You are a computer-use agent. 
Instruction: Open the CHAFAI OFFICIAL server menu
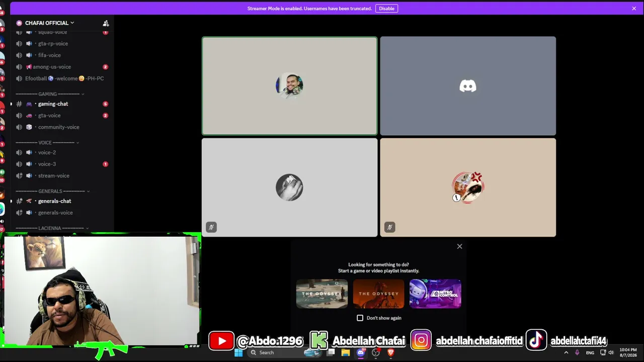(x=49, y=23)
